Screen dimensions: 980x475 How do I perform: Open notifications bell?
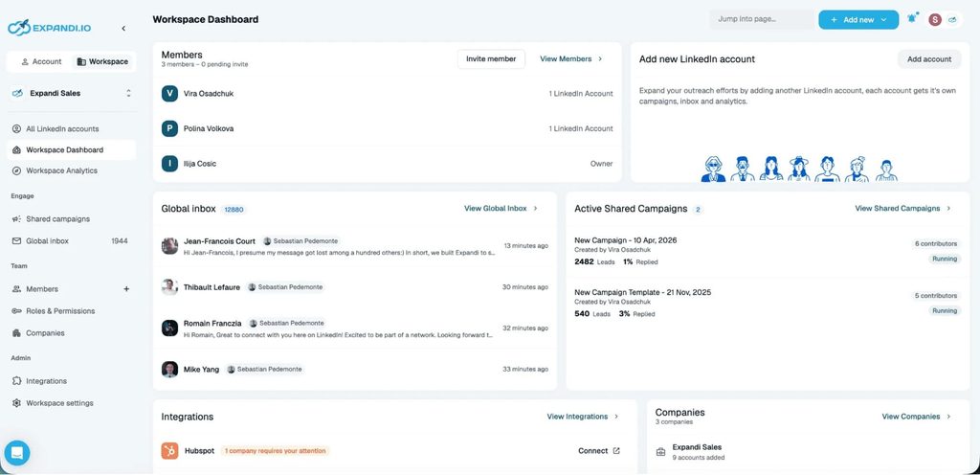pos(912,19)
